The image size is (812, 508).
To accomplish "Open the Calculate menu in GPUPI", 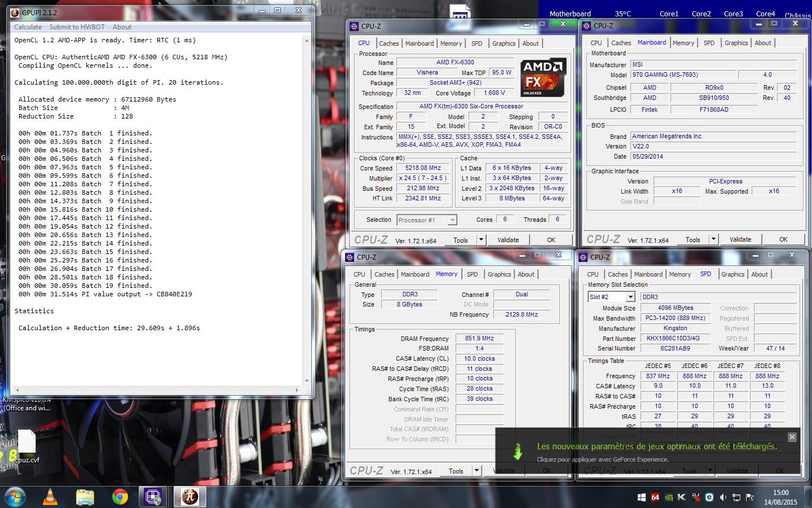I will click(x=28, y=27).
